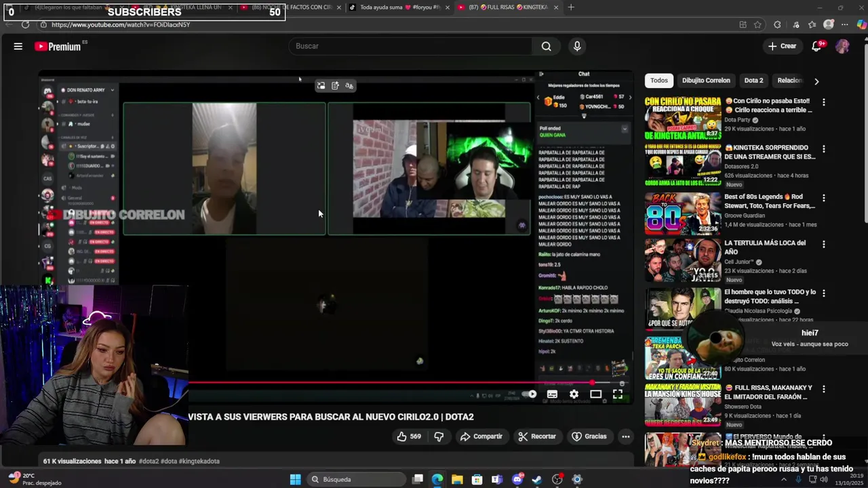Close the 'Toda ayuda suma' tab

pos(448,7)
